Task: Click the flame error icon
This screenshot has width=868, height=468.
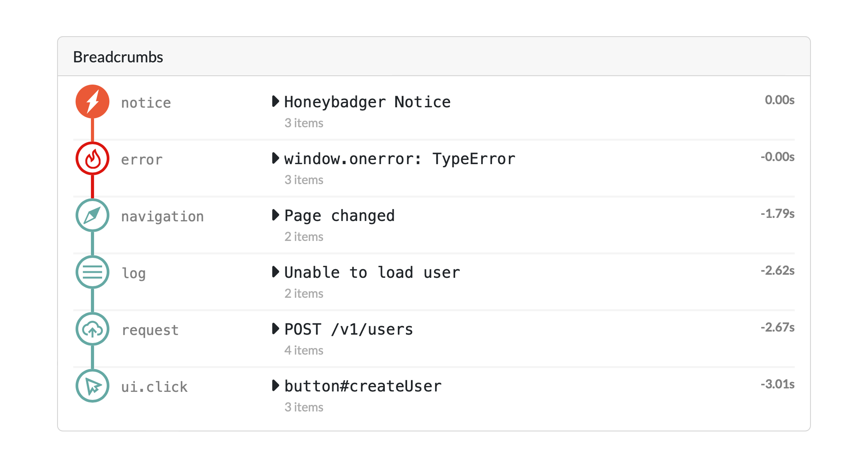Action: [92, 158]
